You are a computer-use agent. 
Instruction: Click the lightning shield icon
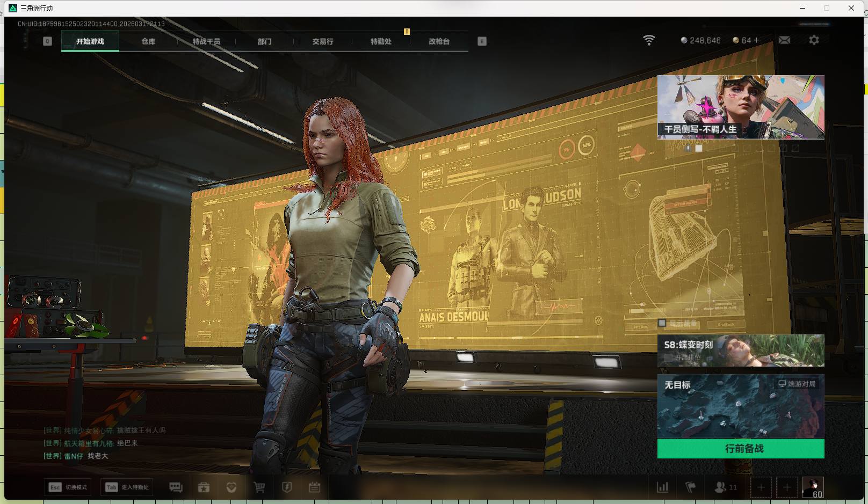pos(287,487)
